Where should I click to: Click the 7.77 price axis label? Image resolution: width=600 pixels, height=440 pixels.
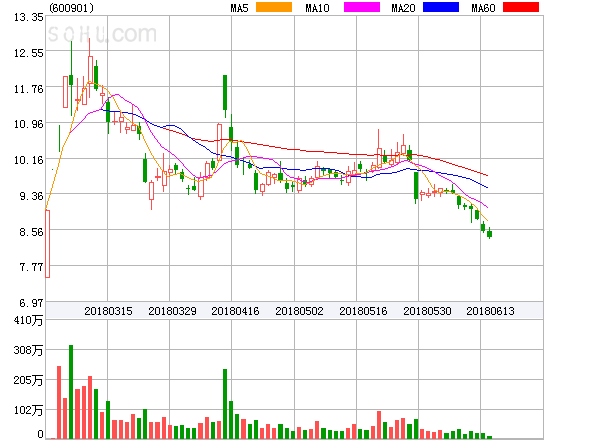tap(31, 267)
